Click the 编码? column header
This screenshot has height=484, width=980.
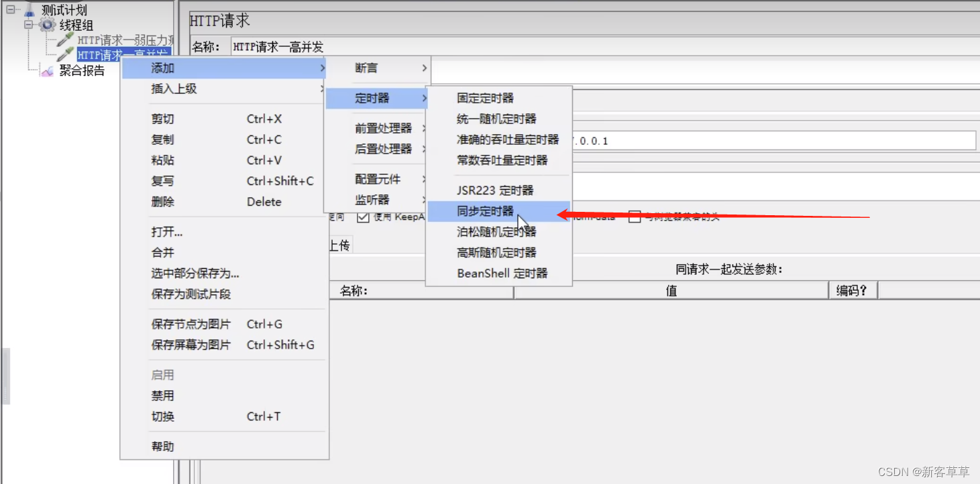click(854, 291)
